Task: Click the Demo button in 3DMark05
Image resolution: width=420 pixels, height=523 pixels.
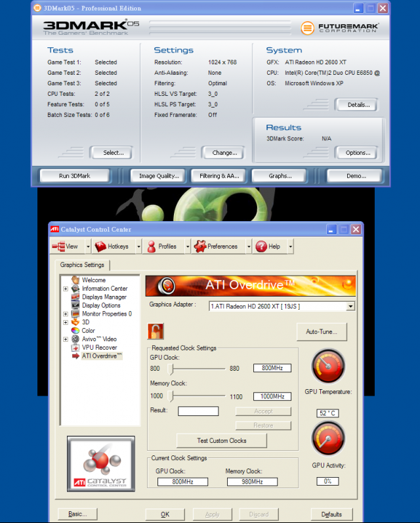Action: pos(356,176)
